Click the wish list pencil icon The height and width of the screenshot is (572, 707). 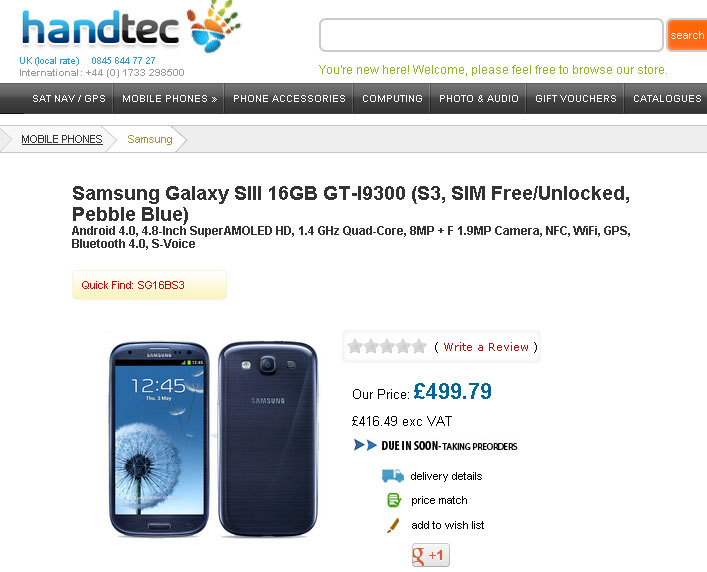coord(393,525)
